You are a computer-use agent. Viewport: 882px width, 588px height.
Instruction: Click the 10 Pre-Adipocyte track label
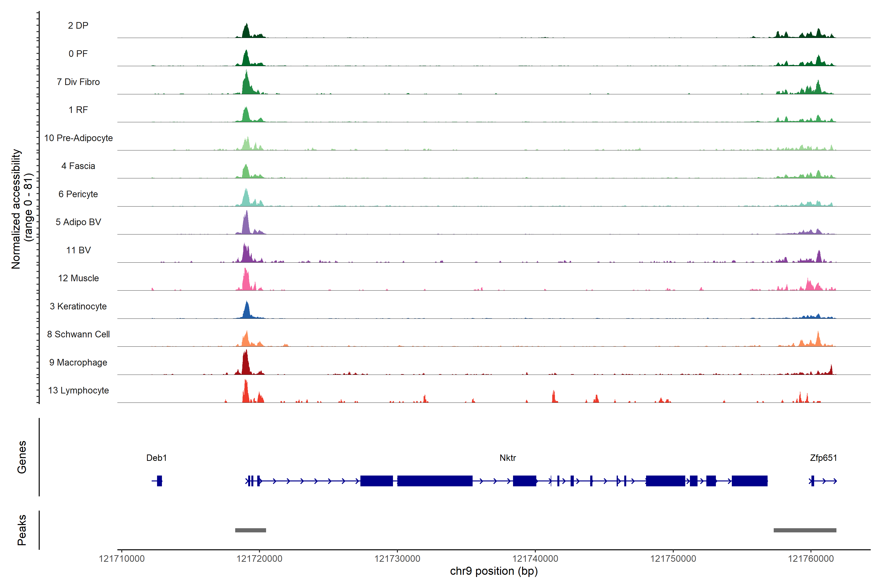(78, 138)
